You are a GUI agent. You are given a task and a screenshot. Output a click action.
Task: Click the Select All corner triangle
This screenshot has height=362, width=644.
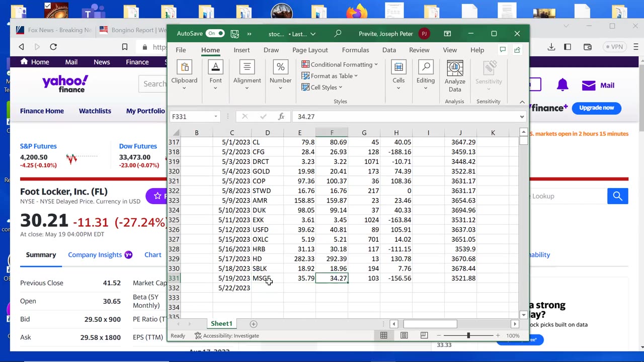(x=176, y=133)
